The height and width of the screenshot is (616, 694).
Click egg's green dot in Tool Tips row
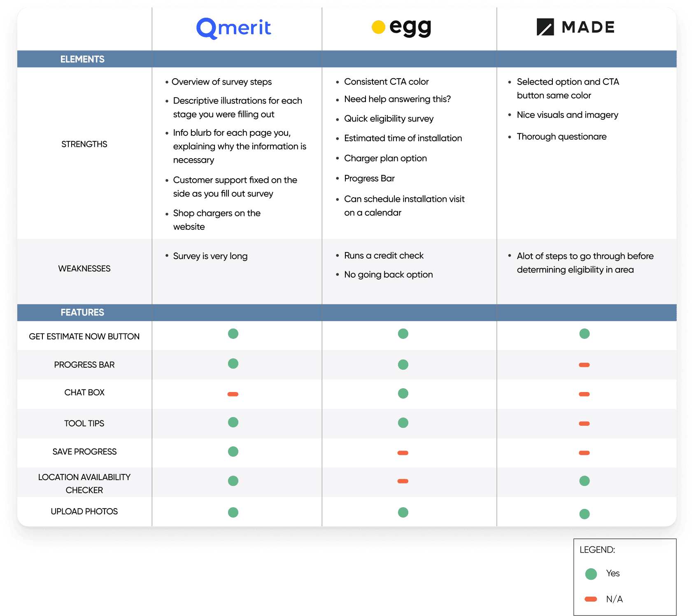tap(403, 423)
